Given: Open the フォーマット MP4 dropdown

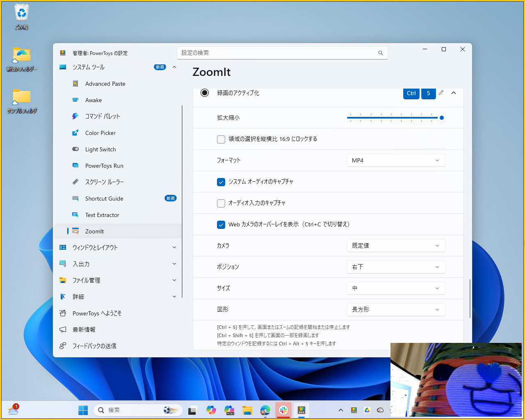Looking at the screenshot, I should pos(396,160).
